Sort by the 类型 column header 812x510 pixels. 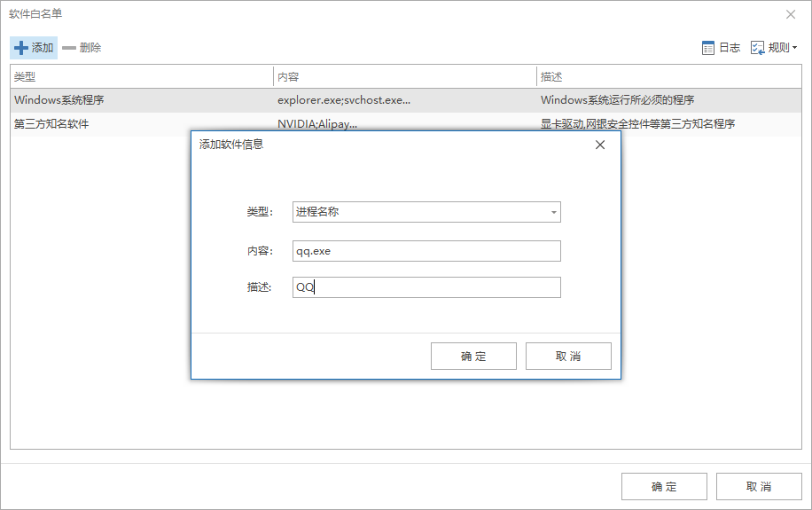pyautogui.click(x=142, y=77)
